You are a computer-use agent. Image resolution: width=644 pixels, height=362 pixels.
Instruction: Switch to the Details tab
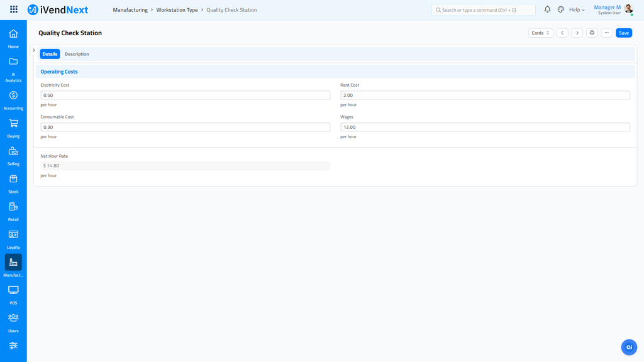(x=50, y=54)
